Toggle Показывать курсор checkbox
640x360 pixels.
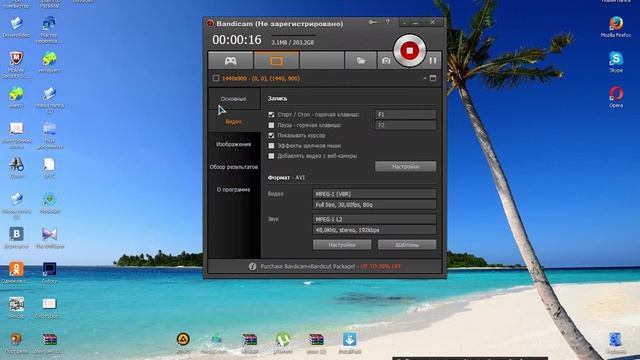tap(271, 135)
